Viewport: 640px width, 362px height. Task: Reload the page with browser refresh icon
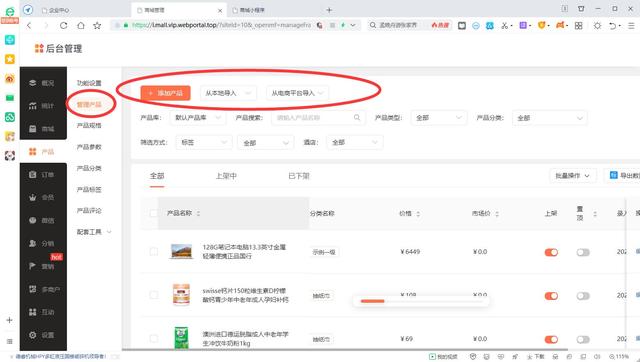(63, 25)
